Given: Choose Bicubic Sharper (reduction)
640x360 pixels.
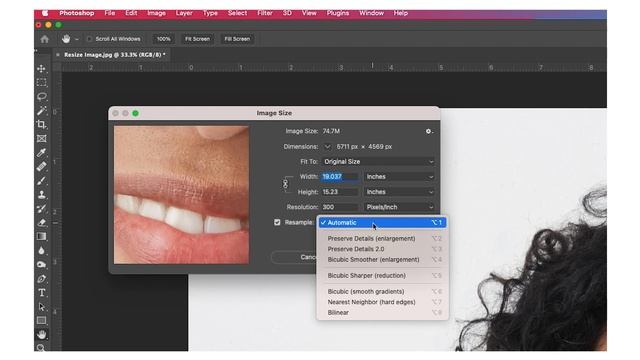Looking at the screenshot, I should click(382, 276).
